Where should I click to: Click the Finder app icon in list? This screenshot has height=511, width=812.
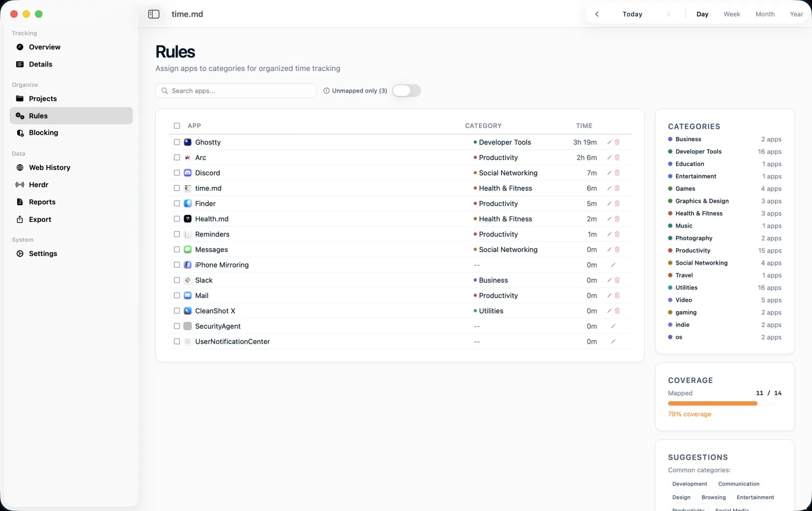coord(188,203)
